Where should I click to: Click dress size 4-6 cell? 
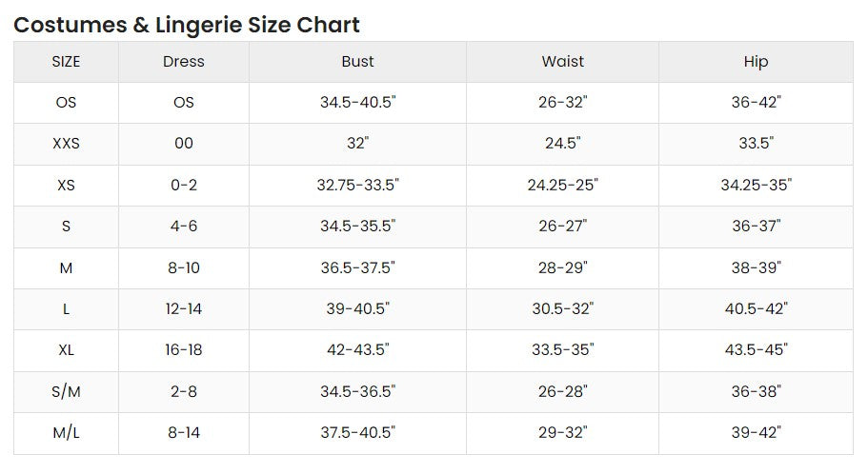pyautogui.click(x=184, y=227)
